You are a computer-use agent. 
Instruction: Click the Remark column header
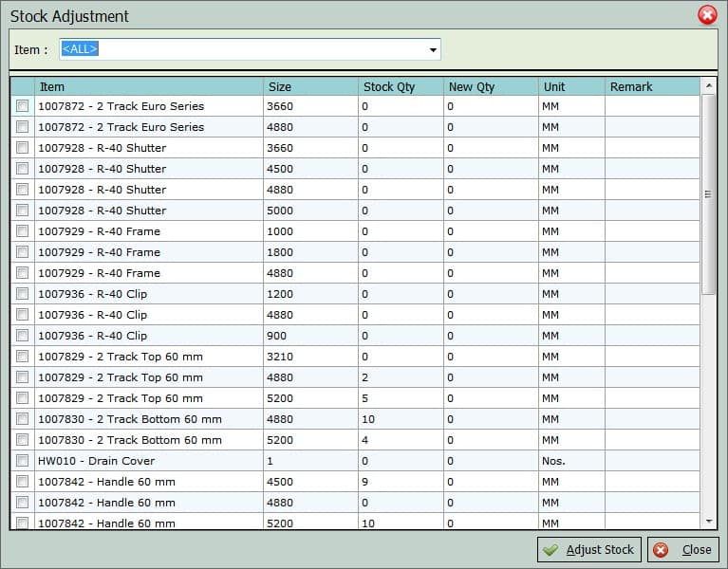click(651, 86)
